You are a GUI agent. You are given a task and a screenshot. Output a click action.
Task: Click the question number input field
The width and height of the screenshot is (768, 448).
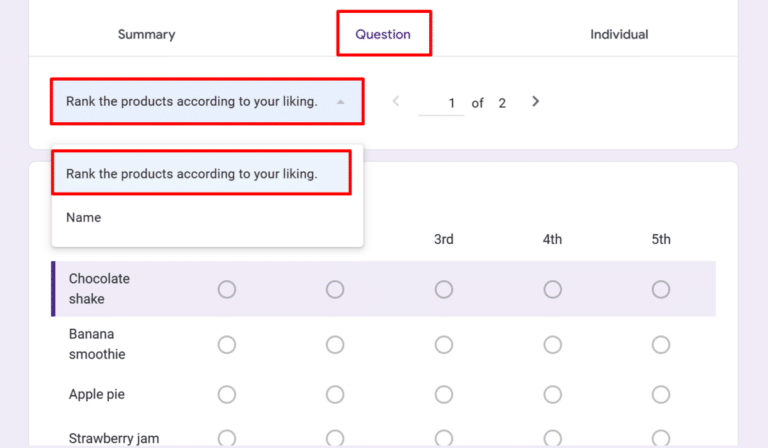coord(441,103)
